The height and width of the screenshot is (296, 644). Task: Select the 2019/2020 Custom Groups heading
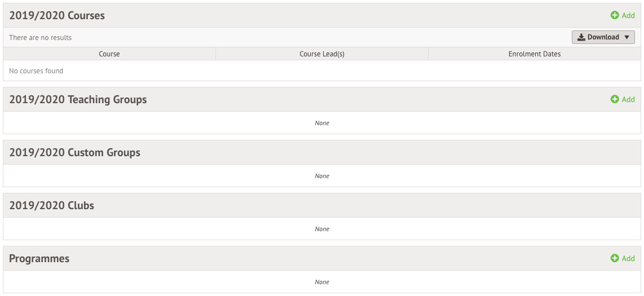point(75,152)
